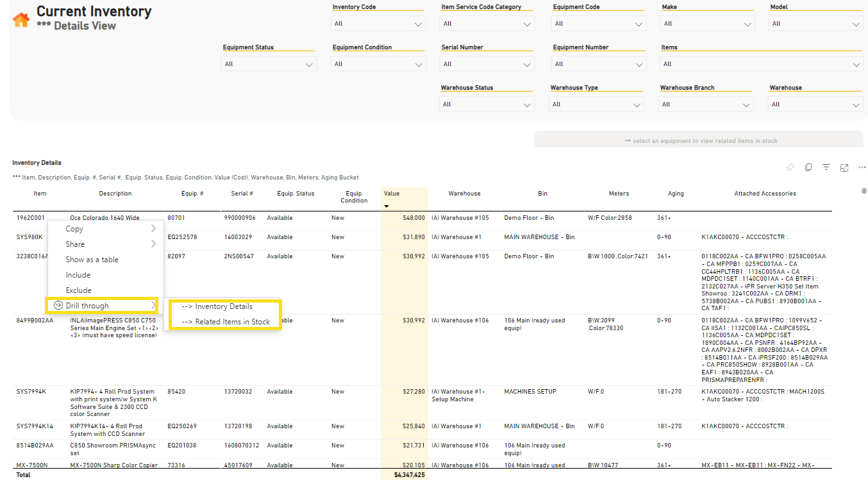Click the $31,890 value cell
The image size is (868, 484).
tap(413, 237)
